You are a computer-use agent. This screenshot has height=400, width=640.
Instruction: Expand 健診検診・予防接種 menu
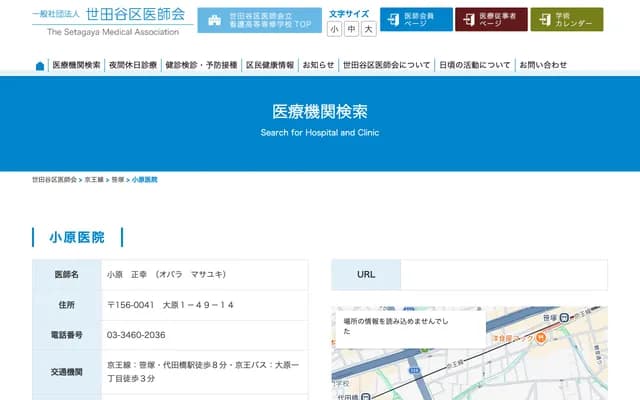[201, 65]
